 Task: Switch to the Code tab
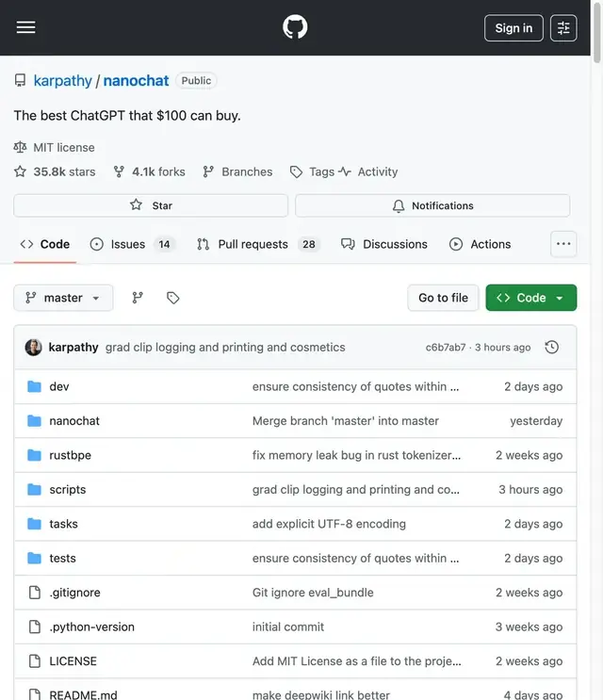[x=45, y=244]
